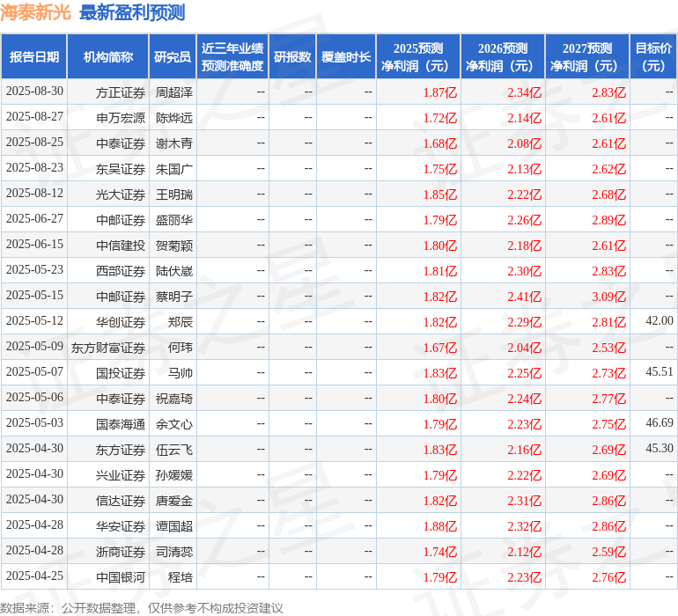Click the 报告日期 column header
The height and width of the screenshot is (616, 678).
pyautogui.click(x=34, y=56)
